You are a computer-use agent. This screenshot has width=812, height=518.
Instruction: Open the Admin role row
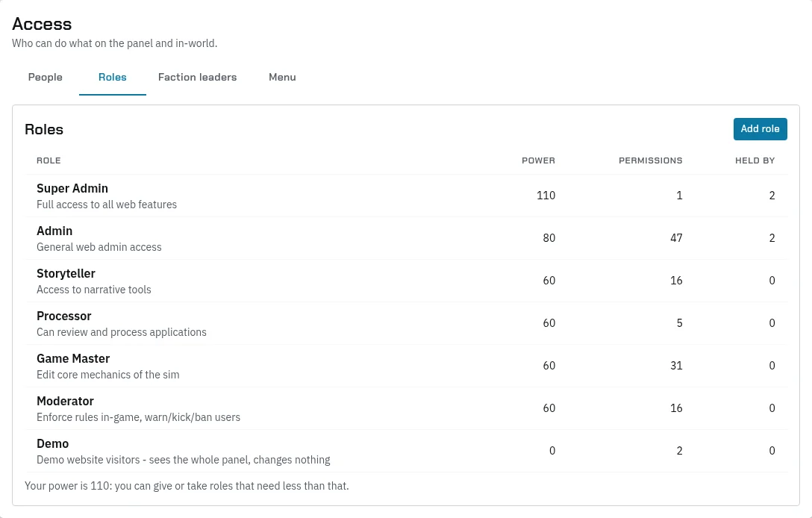pos(407,238)
